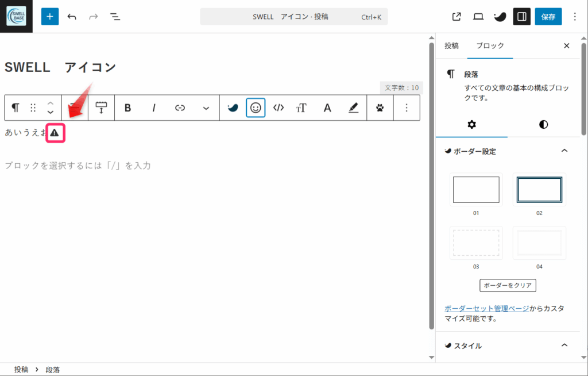Click the paw icon tool

380,108
